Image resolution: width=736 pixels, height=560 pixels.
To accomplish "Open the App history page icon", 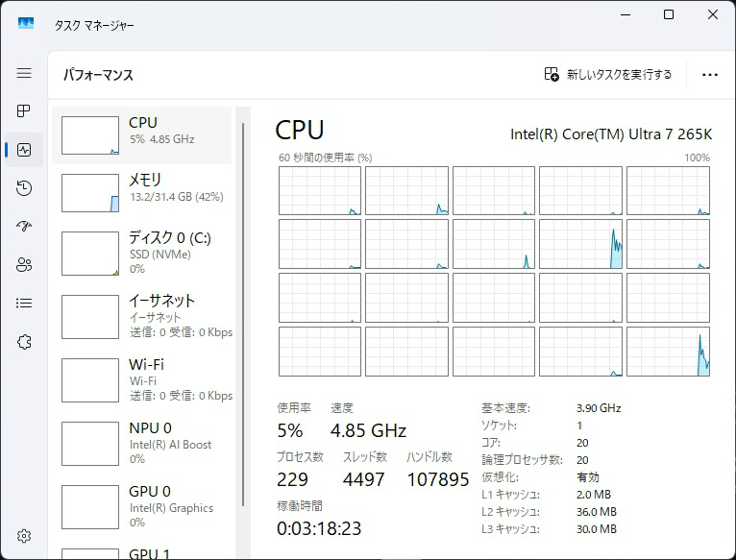I will [x=24, y=188].
